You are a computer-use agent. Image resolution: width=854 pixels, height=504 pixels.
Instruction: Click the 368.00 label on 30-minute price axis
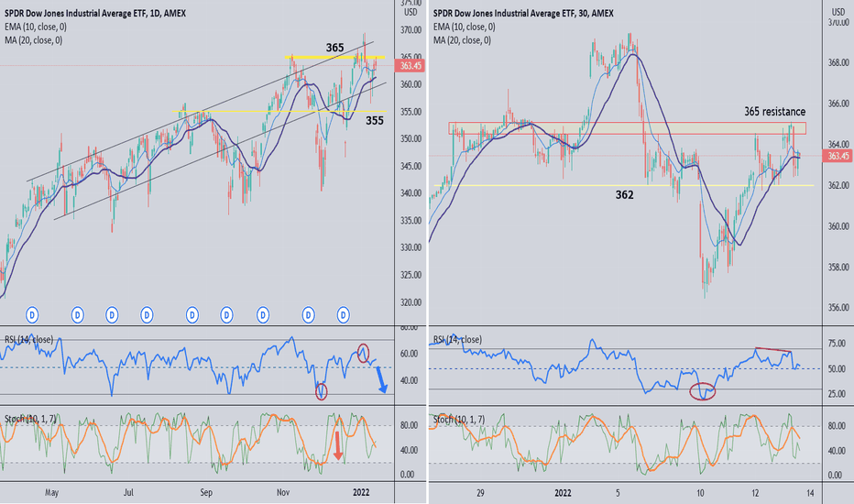pos(838,62)
